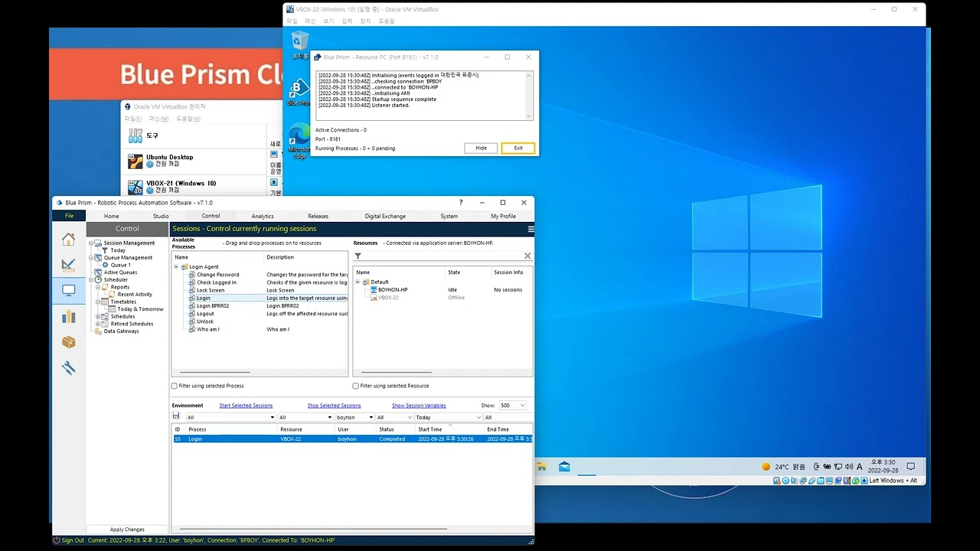Enable Filter using selected Process checkbox
This screenshot has width=980, height=551.
click(x=175, y=386)
